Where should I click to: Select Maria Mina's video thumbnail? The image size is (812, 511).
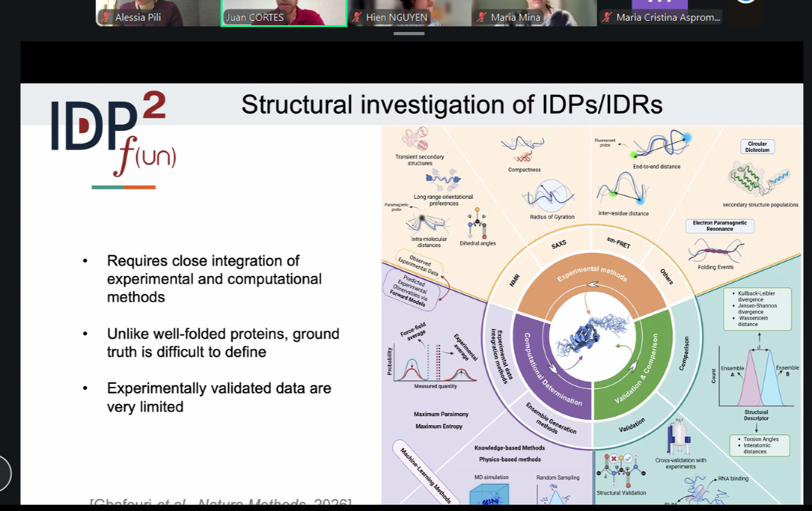(534, 13)
